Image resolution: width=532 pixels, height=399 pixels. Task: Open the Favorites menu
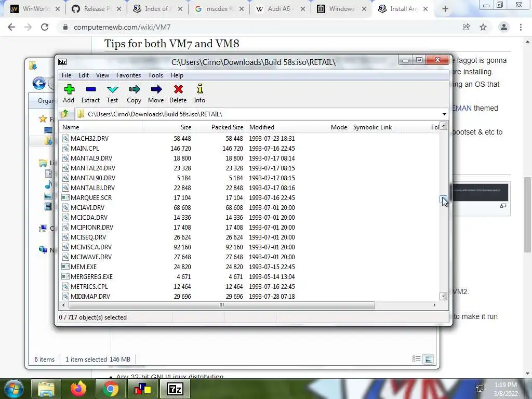pos(128,75)
